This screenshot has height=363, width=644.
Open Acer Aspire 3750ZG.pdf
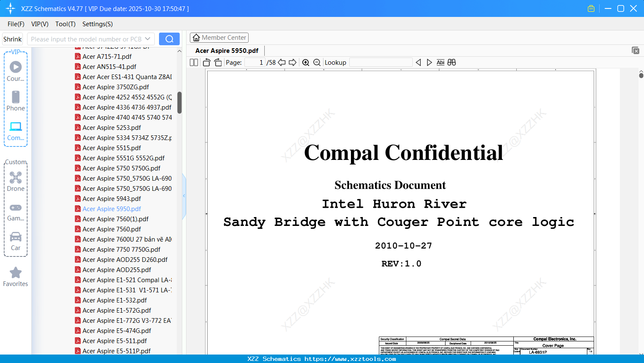(x=112, y=87)
